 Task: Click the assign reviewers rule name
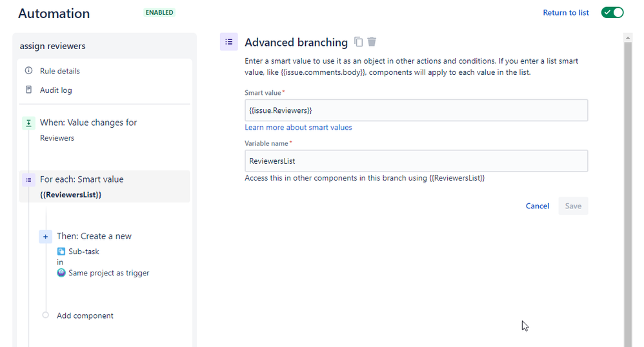pos(52,46)
